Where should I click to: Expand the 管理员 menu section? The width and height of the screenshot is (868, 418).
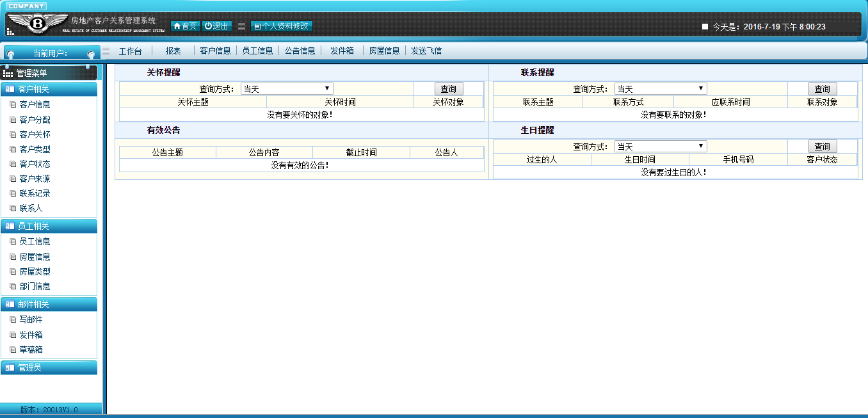tap(49, 367)
